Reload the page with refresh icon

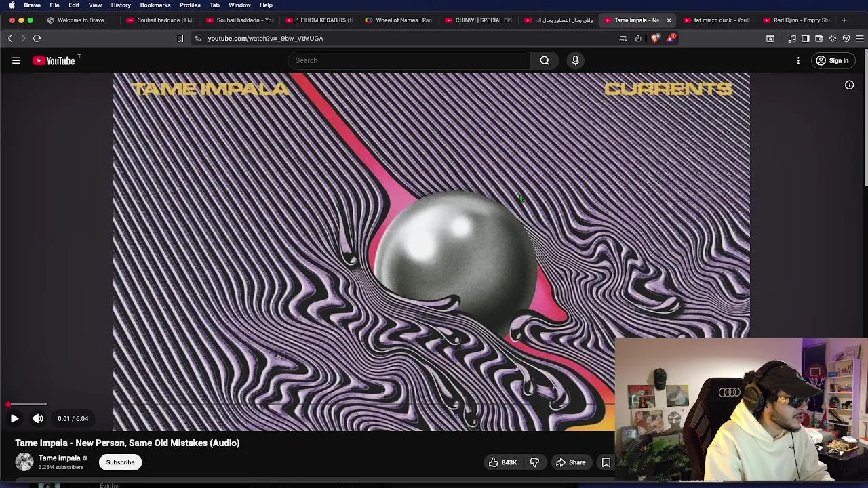pyautogui.click(x=37, y=39)
